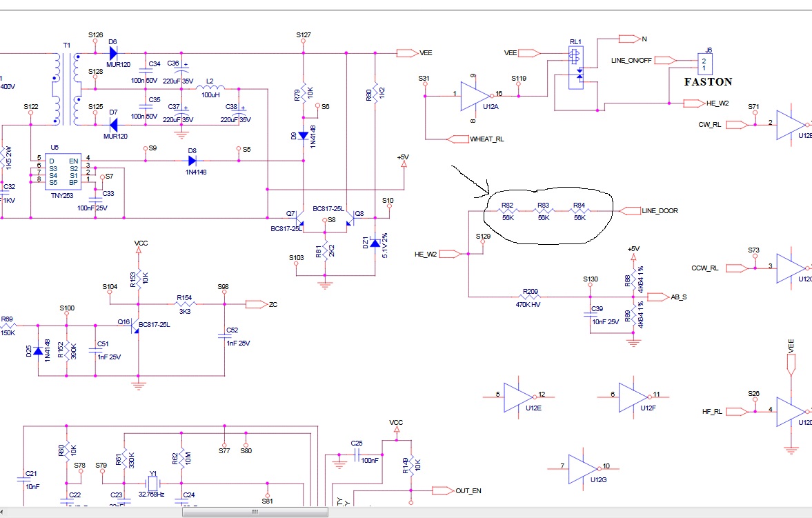Click the LINE_ON/OFF net port
The image size is (812, 518).
pyautogui.click(x=666, y=60)
